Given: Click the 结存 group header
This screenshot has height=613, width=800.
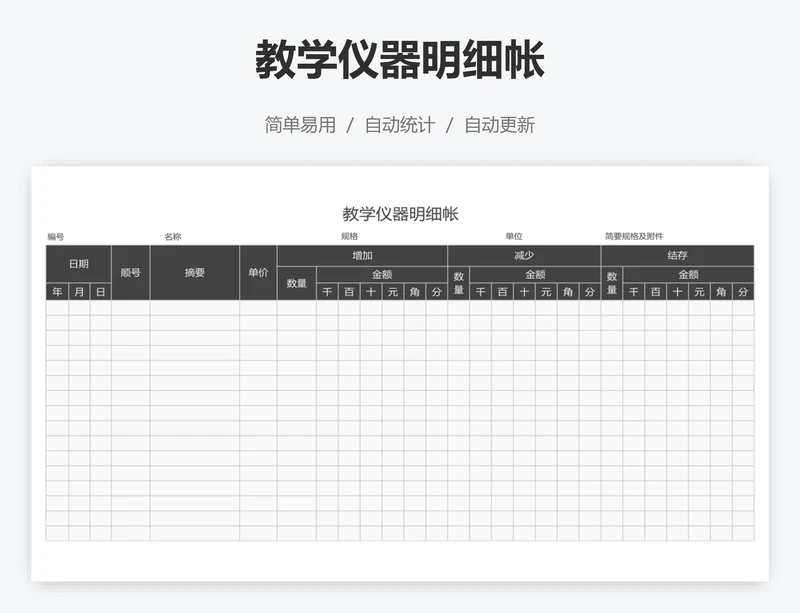Looking at the screenshot, I should click(x=678, y=256).
